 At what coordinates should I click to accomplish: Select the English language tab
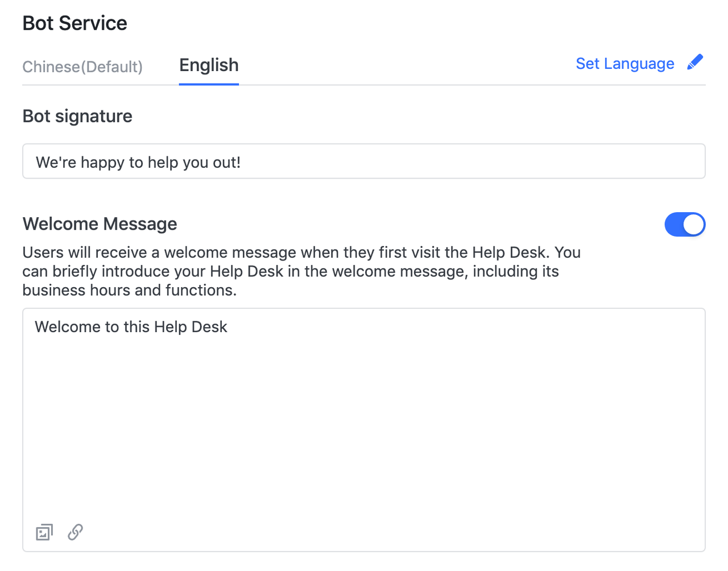coord(209,65)
